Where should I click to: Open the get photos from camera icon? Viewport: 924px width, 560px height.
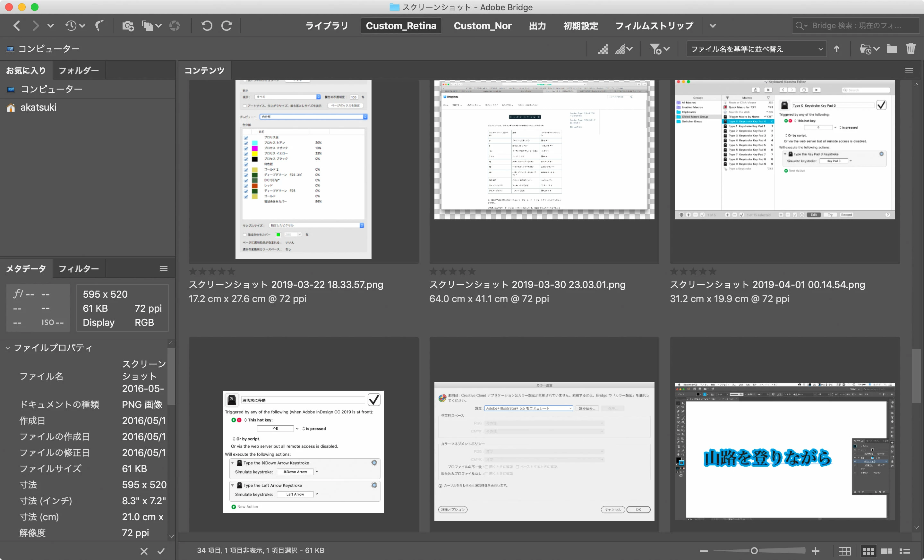pyautogui.click(x=128, y=25)
